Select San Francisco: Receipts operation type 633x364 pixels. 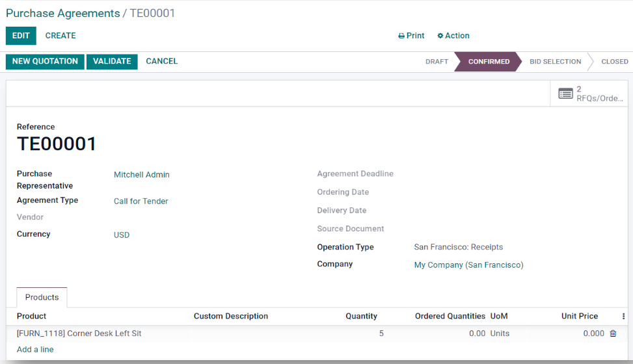click(x=458, y=247)
